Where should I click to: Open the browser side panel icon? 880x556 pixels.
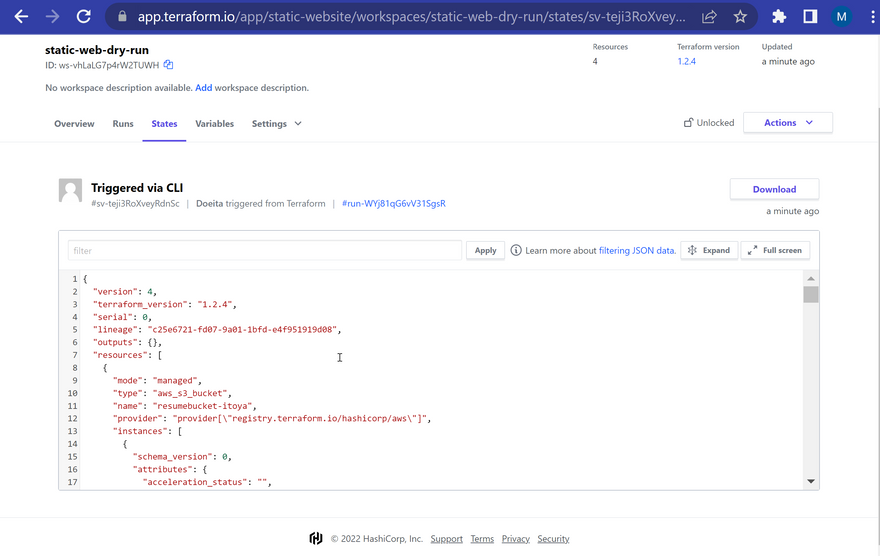click(x=810, y=17)
